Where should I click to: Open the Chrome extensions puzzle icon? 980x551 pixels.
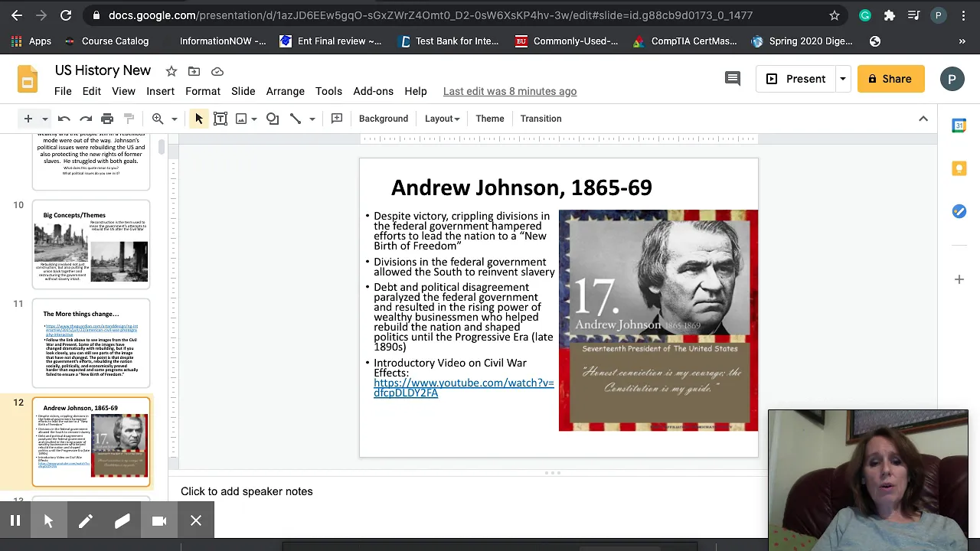(890, 15)
